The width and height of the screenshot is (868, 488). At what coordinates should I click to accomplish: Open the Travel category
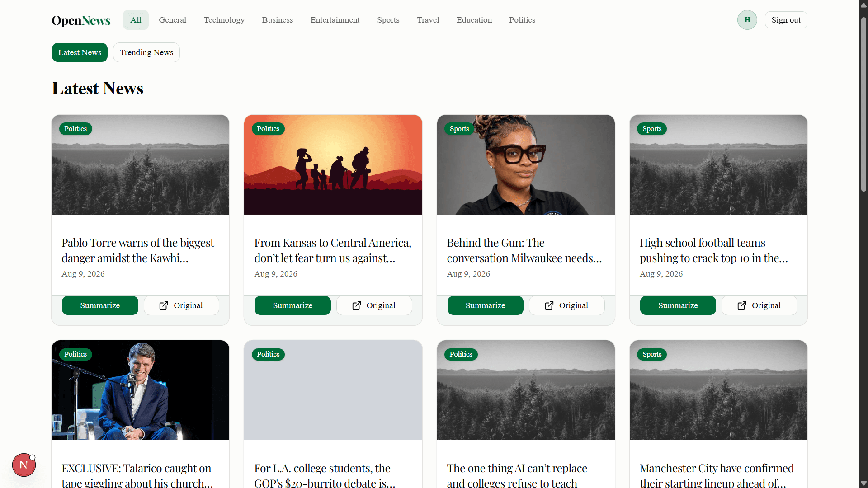coord(428,20)
